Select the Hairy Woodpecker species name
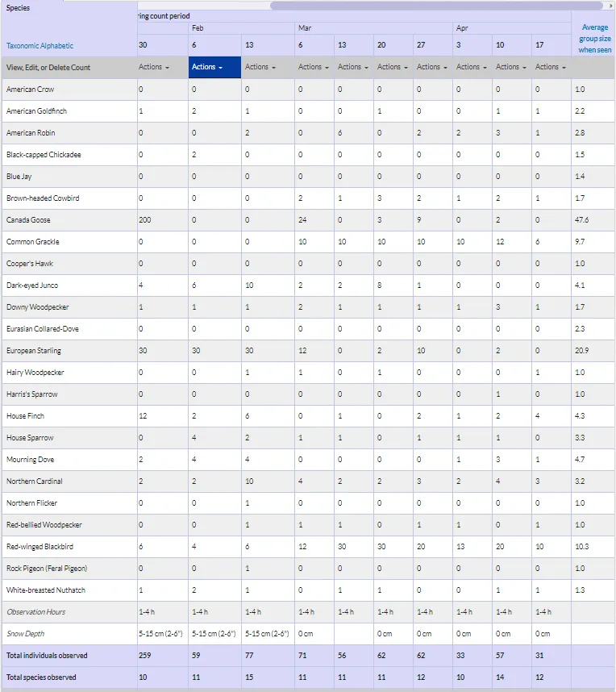This screenshot has width=616, height=692. pos(35,373)
